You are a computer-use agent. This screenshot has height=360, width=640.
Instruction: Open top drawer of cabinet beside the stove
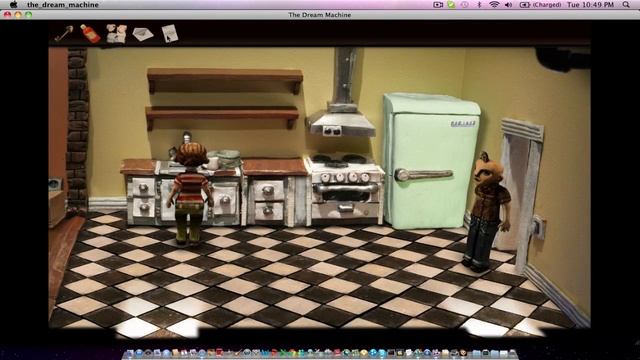pyautogui.click(x=268, y=190)
